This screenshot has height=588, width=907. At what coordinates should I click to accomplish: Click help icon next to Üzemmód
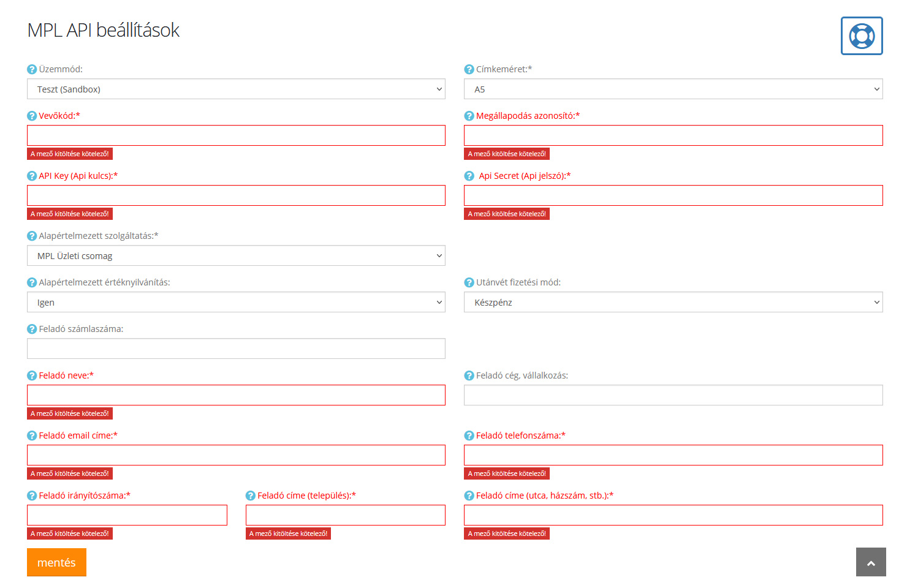(32, 69)
